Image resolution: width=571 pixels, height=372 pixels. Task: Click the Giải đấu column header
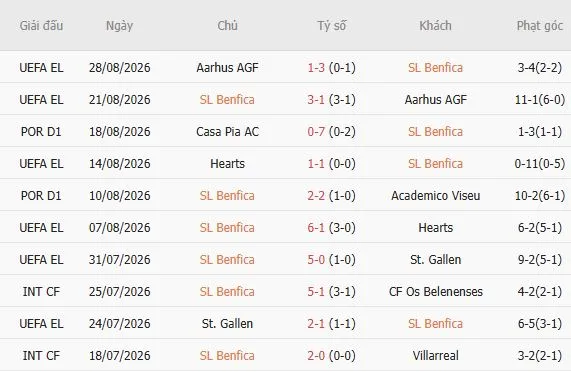[41, 26]
